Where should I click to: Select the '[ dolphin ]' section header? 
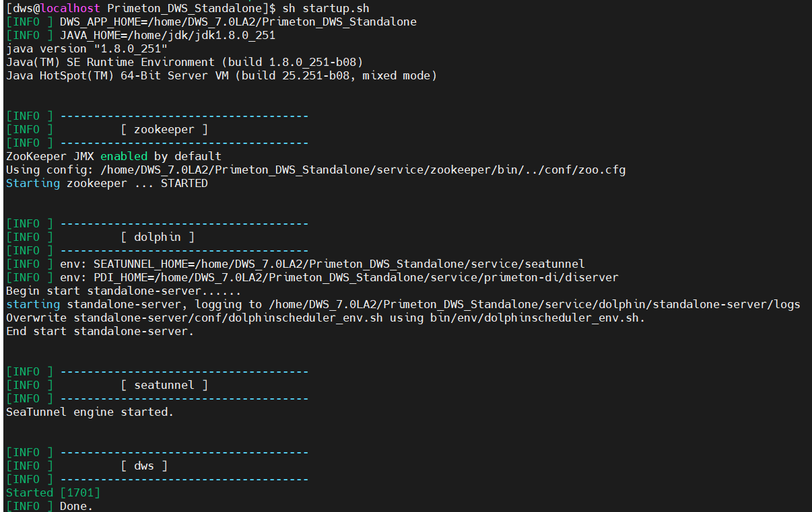158,237
